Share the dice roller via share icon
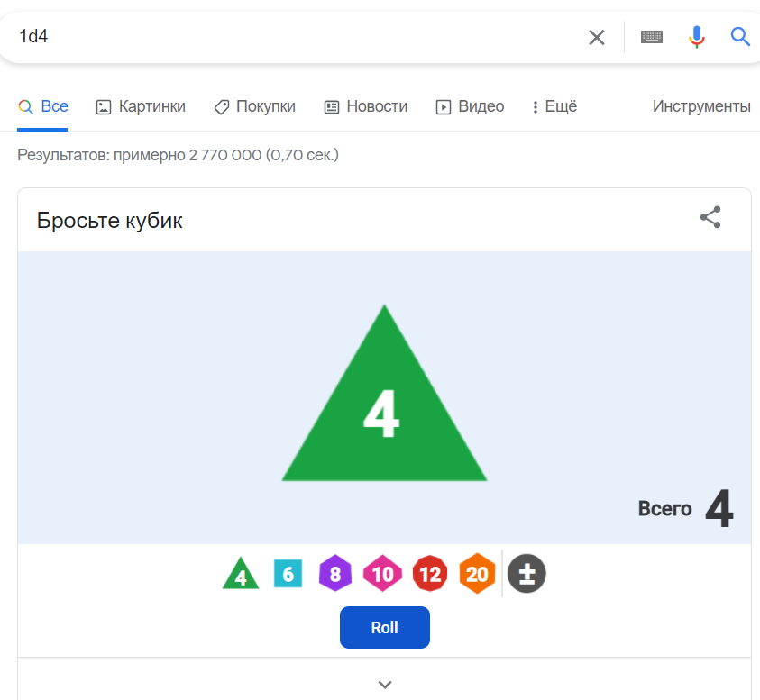Screen dimensions: 760x700 710,217
